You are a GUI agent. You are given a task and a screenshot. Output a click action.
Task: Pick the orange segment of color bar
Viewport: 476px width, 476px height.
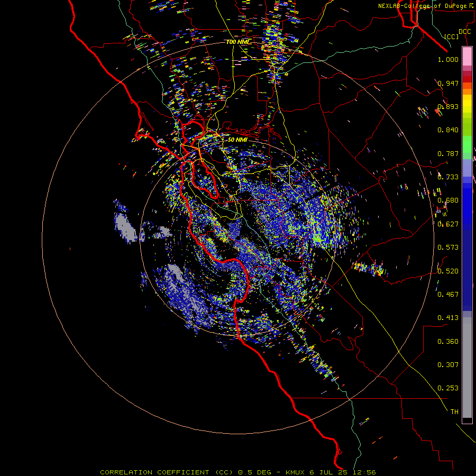(x=467, y=91)
